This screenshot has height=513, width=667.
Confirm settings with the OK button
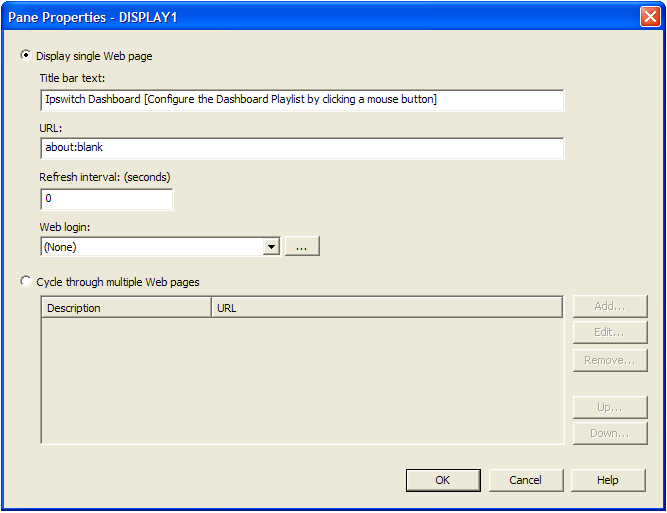click(443, 481)
